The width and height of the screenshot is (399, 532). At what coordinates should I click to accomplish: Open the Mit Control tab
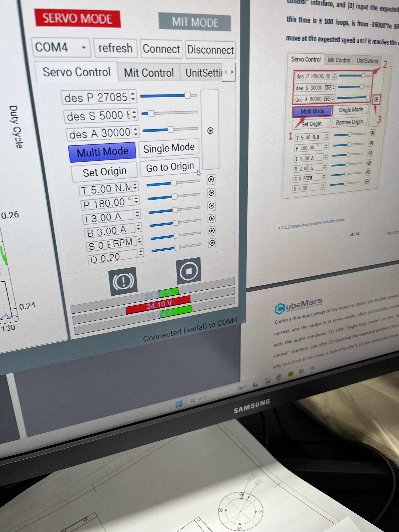(149, 73)
